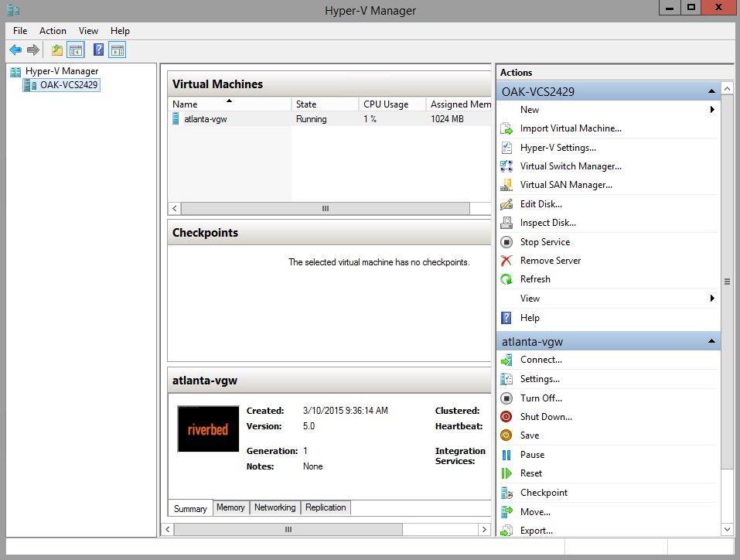
Task: Click the Back arrow toolbar icon
Action: click(x=15, y=50)
